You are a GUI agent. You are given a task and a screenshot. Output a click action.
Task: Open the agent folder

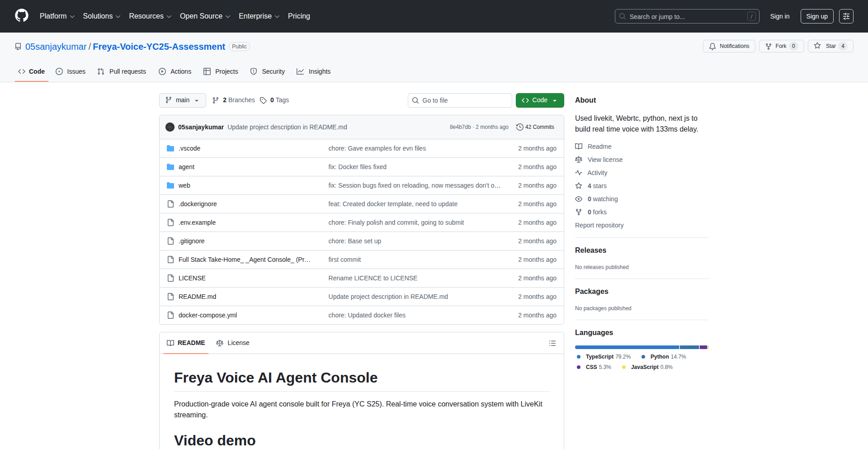(186, 167)
